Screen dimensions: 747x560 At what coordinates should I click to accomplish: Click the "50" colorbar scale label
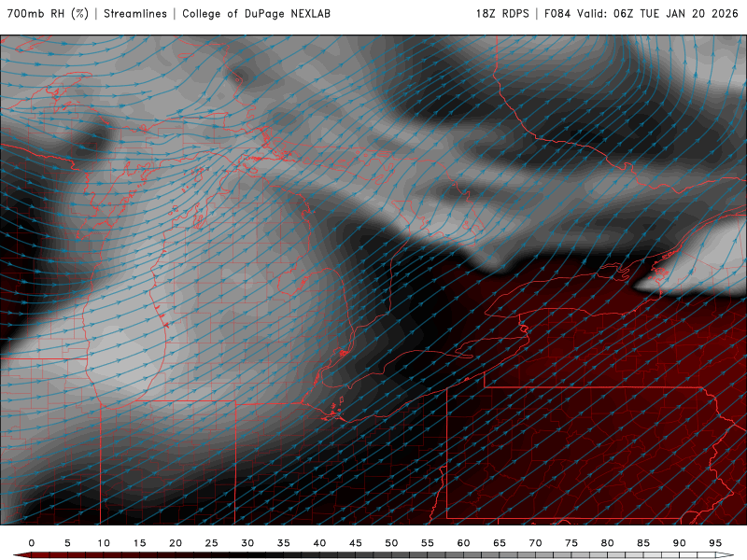391,543
